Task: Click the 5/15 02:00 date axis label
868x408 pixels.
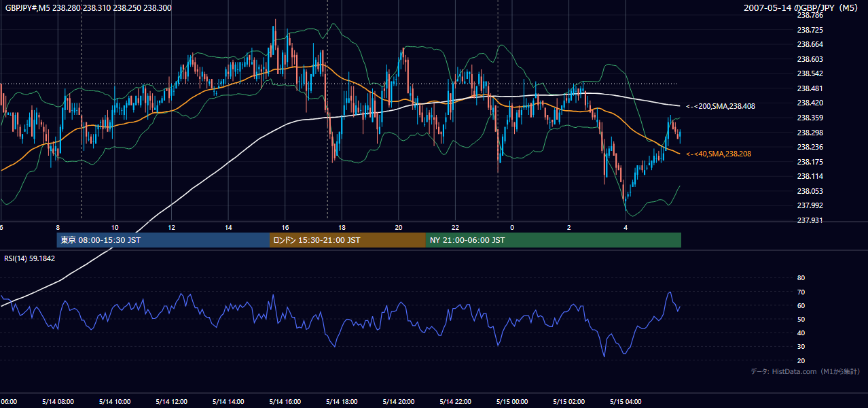Action: point(568,401)
